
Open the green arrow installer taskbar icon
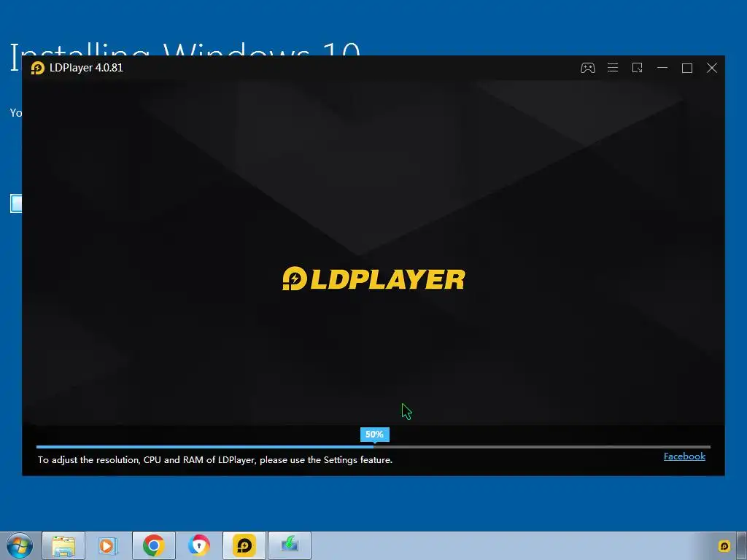coord(289,545)
